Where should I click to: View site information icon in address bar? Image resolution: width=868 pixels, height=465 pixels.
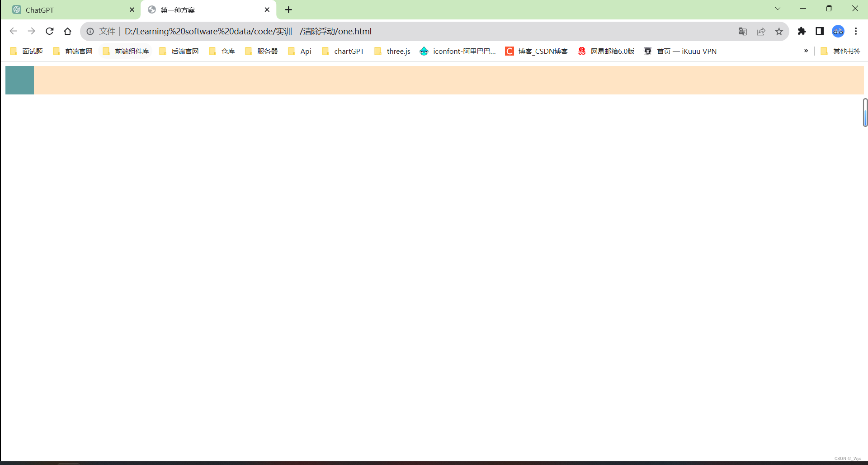point(90,31)
